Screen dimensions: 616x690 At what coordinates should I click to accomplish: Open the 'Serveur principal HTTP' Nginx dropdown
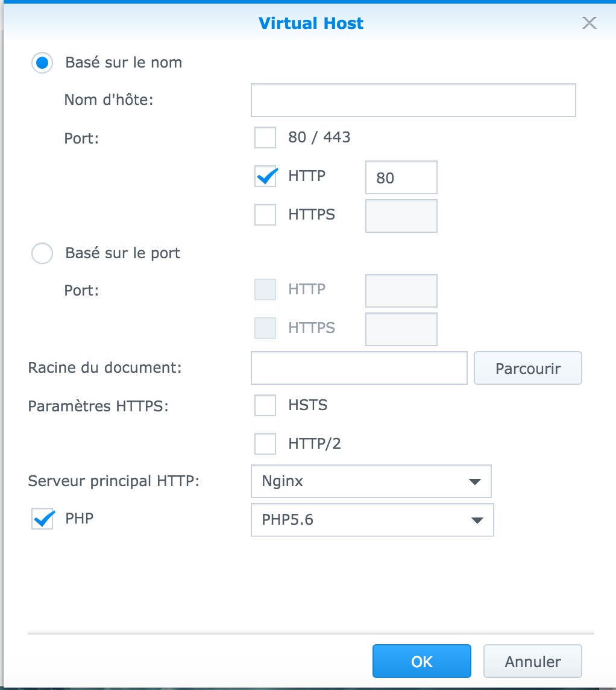click(x=371, y=481)
